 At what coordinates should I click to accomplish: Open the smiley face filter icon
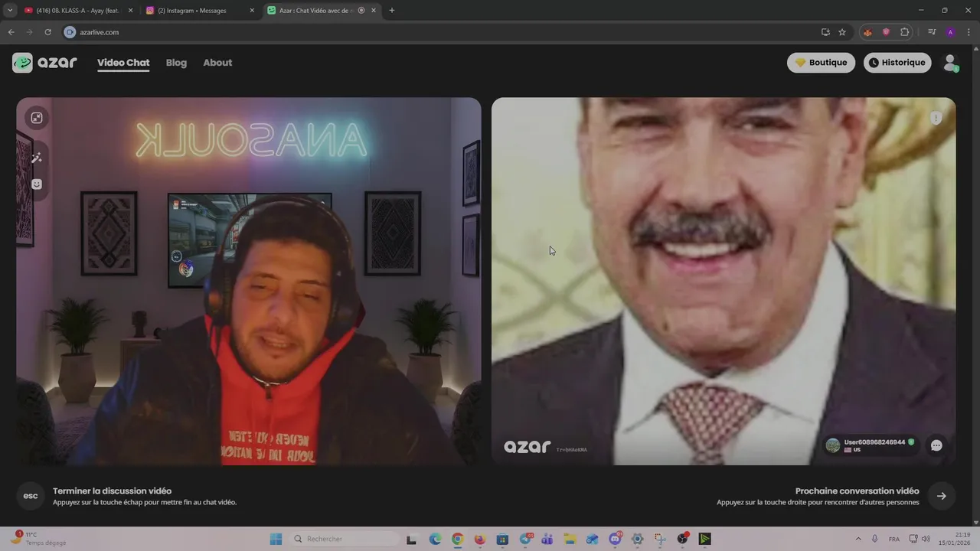pos(36,184)
